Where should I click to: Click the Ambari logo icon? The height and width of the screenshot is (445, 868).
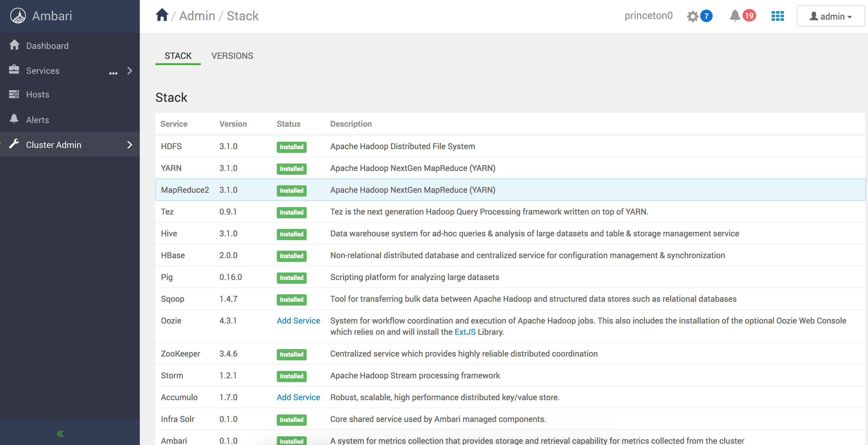[18, 16]
